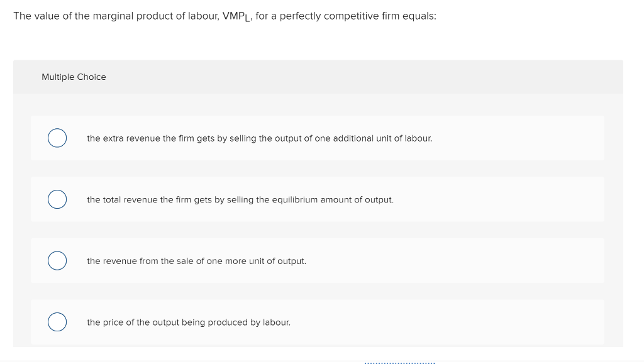
Task: Click the answer about one additional unit of labour
Action: click(259, 138)
